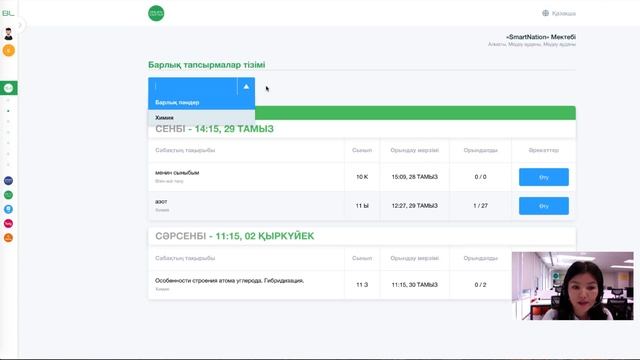Click the '«SmartNation» Мектебі' school name
640x360 pixels.
[x=541, y=37]
